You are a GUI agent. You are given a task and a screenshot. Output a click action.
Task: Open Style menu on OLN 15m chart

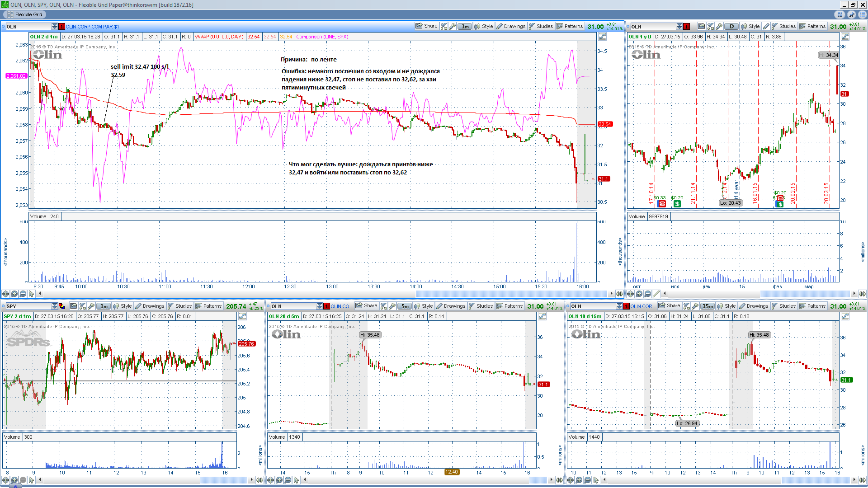tap(726, 306)
